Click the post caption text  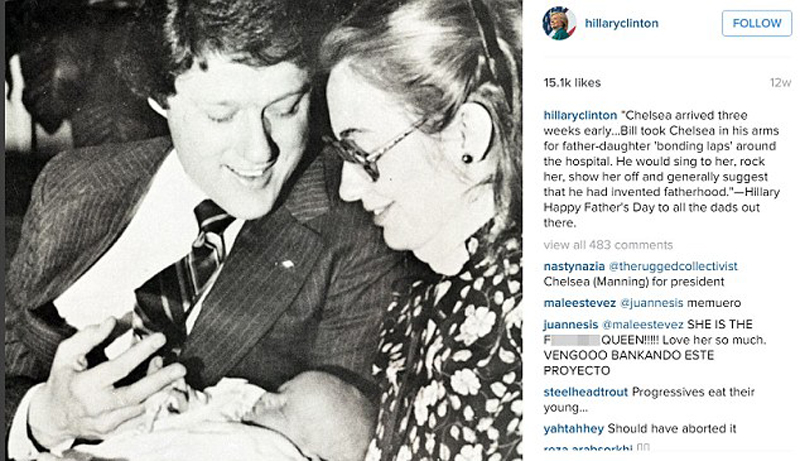[661, 169]
